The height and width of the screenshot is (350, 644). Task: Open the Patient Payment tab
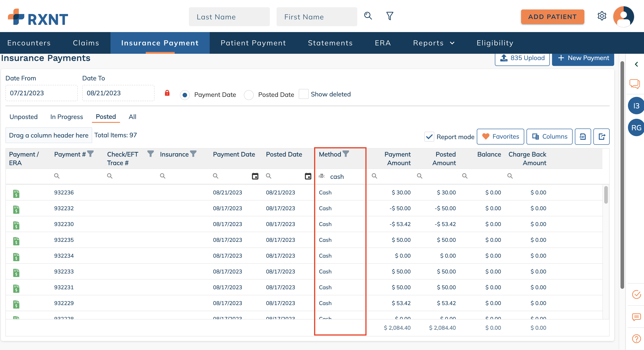click(253, 43)
